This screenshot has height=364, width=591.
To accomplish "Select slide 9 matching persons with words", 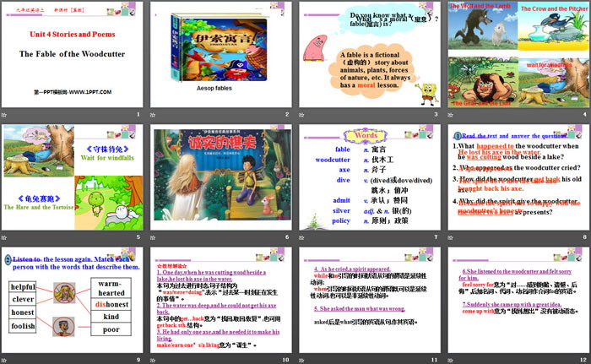I will [x=72, y=300].
